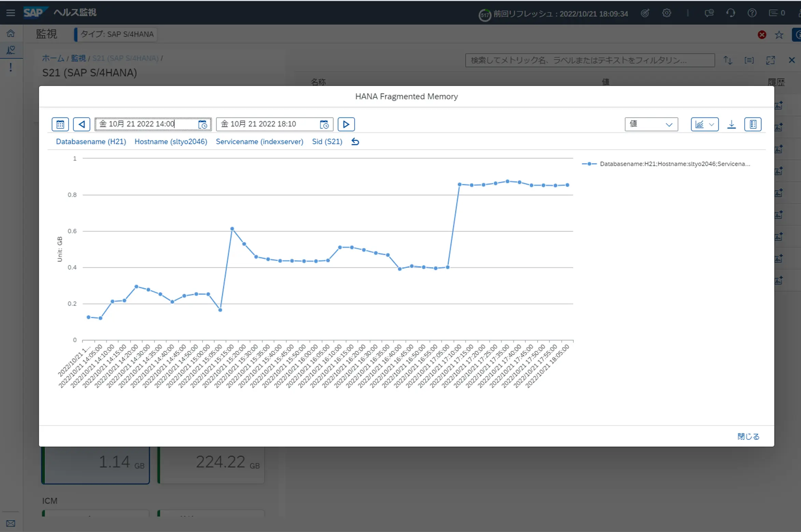This screenshot has width=801, height=532.
Task: Open the monitoring chart sidebar icon
Action: (x=11, y=50)
